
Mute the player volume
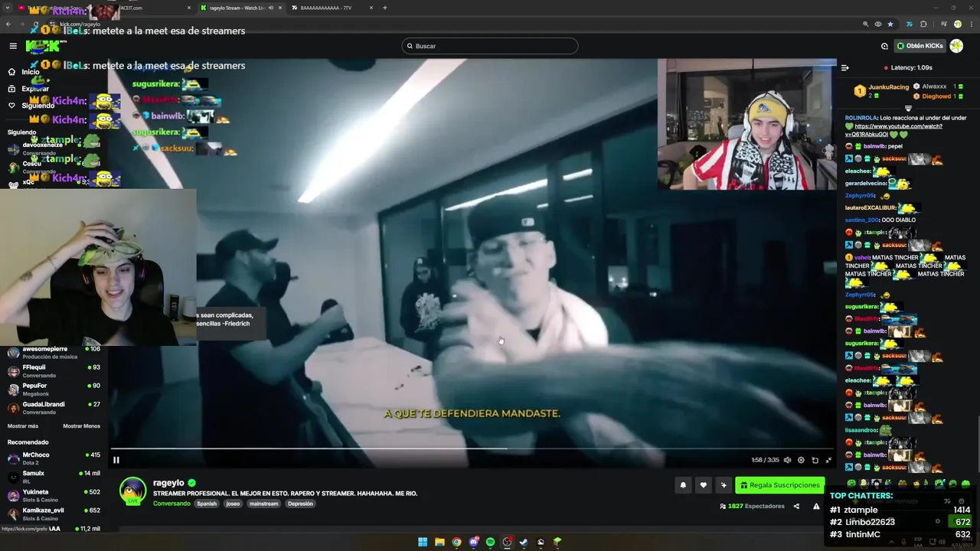[x=787, y=460]
